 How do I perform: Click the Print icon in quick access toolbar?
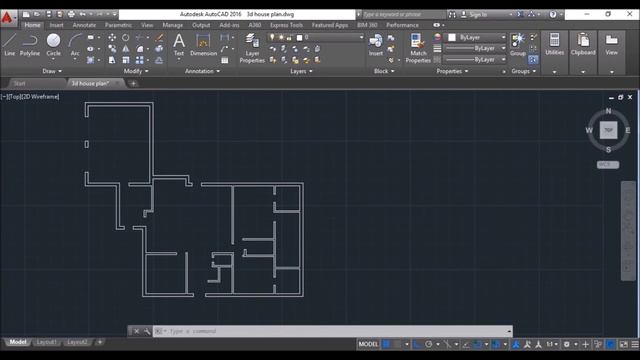tap(71, 14)
